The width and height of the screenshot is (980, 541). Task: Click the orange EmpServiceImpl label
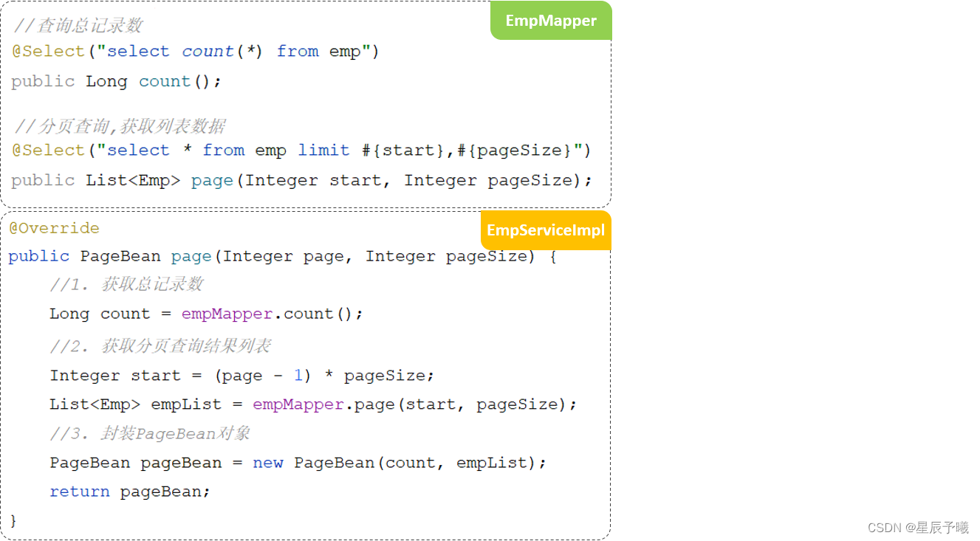point(546,230)
